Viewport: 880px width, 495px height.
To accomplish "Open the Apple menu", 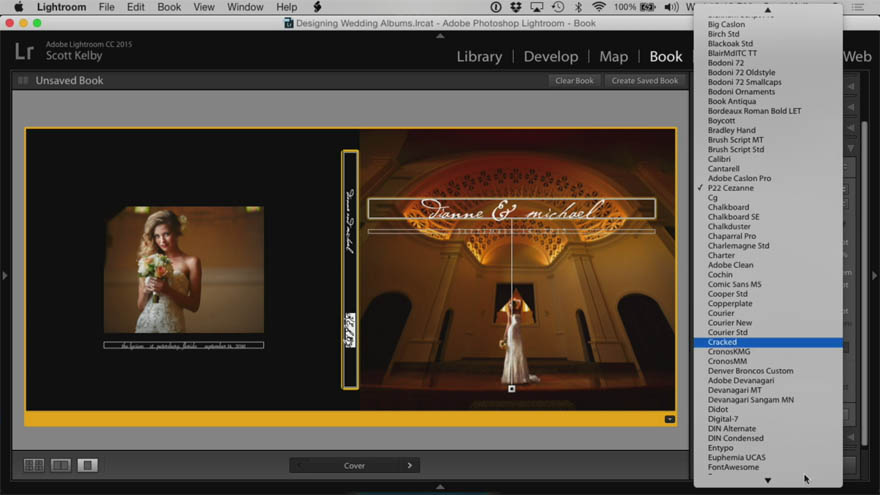I will tap(19, 7).
